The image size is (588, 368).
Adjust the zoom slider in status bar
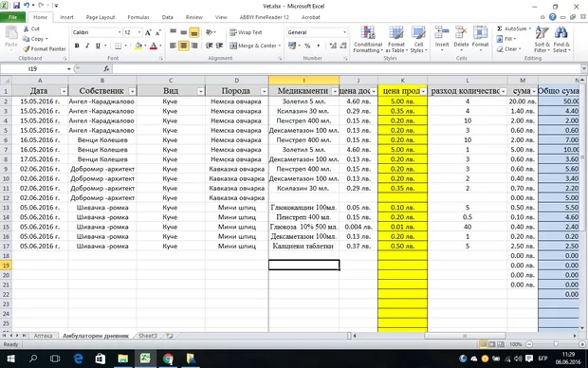(x=556, y=344)
